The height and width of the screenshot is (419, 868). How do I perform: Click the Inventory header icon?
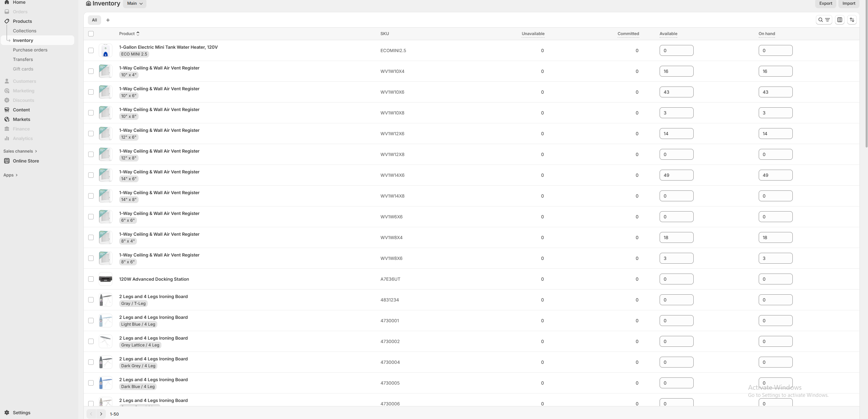click(x=89, y=3)
